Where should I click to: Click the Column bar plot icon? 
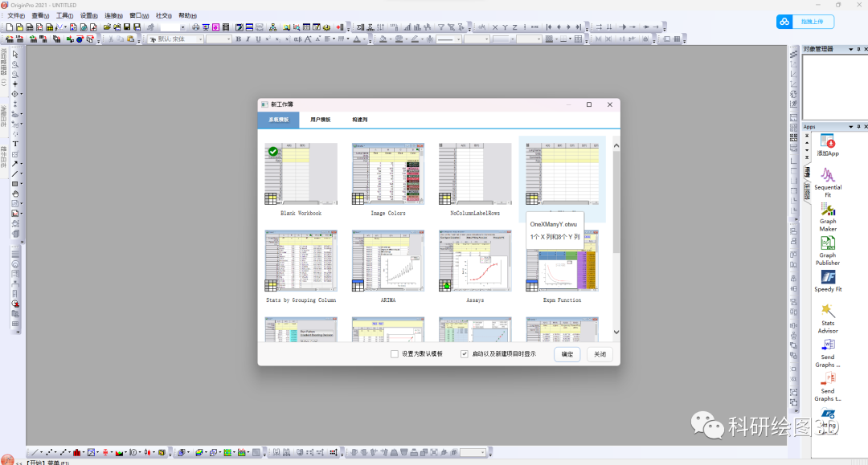(77, 452)
